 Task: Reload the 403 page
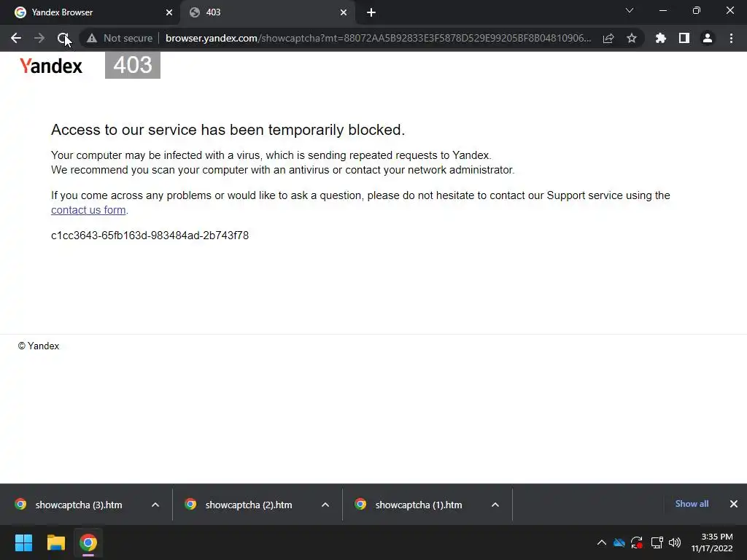[x=63, y=38]
